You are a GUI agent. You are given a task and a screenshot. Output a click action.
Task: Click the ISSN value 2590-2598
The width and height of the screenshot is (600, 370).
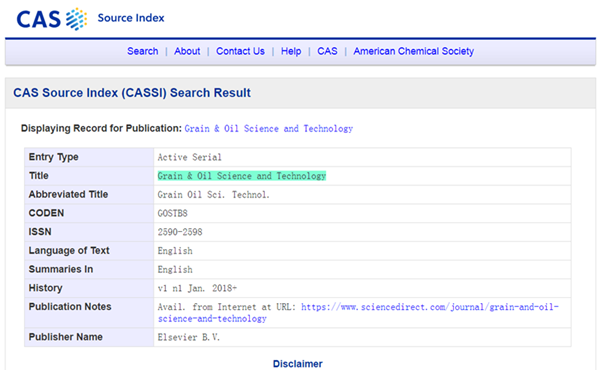(x=180, y=232)
